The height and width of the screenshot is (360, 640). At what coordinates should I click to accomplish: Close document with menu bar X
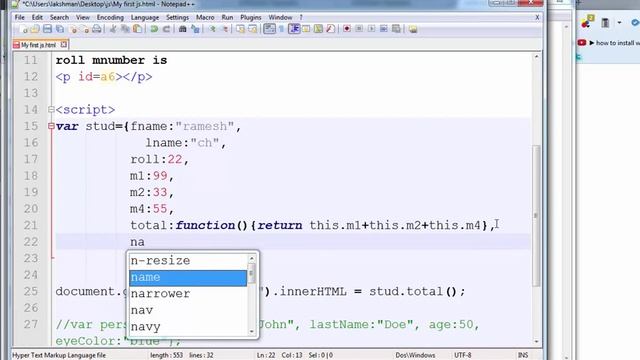(x=537, y=18)
